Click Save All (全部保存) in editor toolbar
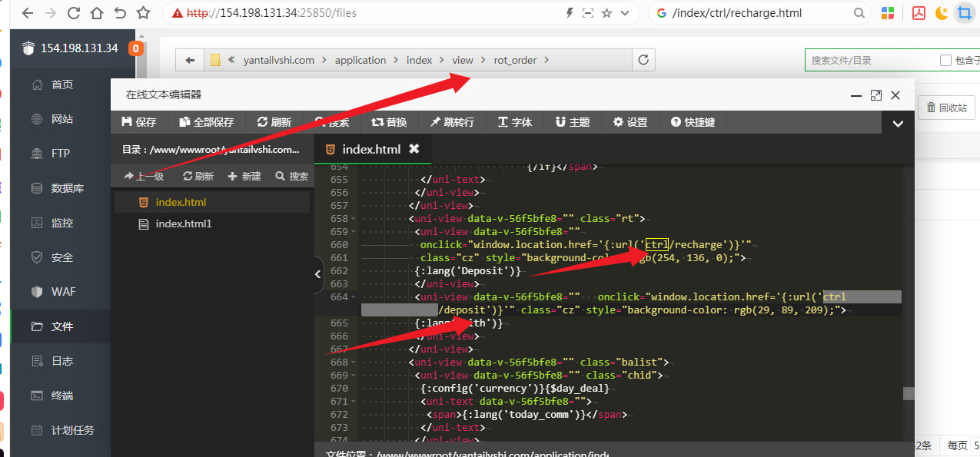The width and height of the screenshot is (980, 457). [206, 122]
